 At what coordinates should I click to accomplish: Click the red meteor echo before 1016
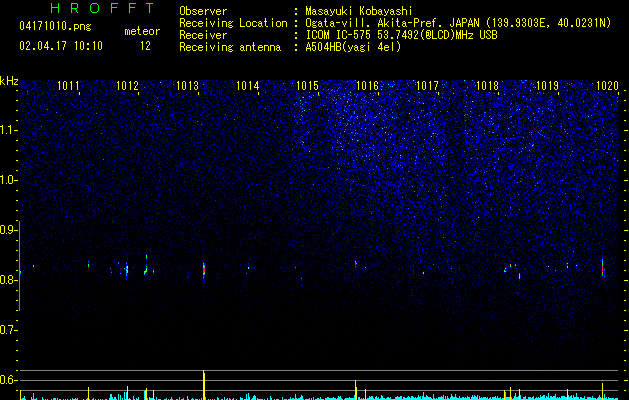click(356, 263)
